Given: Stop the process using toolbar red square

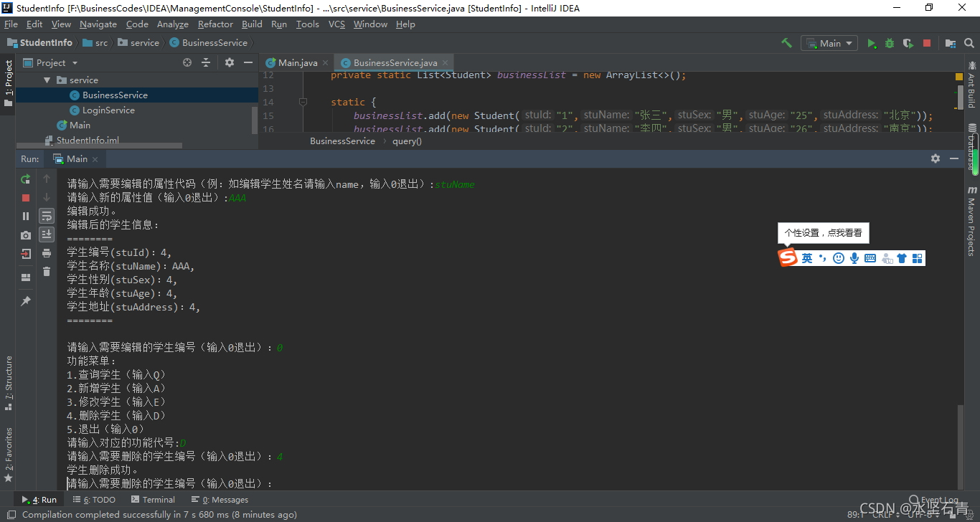Looking at the screenshot, I should point(927,43).
